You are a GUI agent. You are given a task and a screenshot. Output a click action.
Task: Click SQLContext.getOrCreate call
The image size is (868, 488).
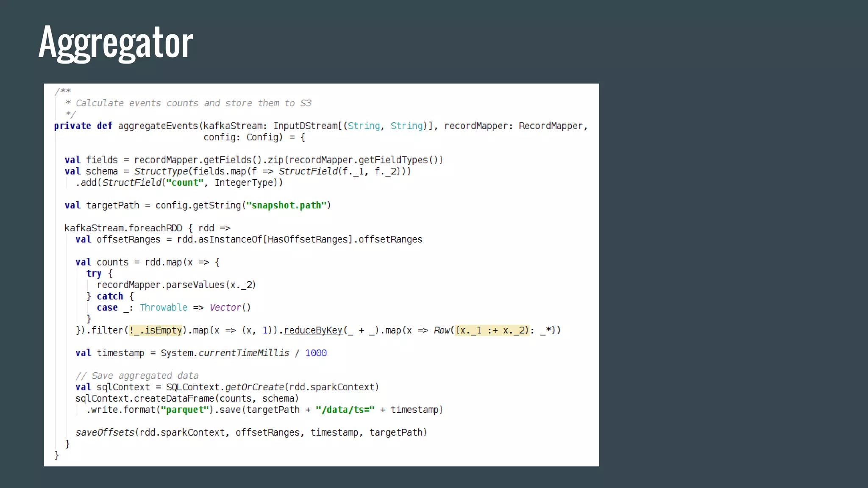point(273,387)
